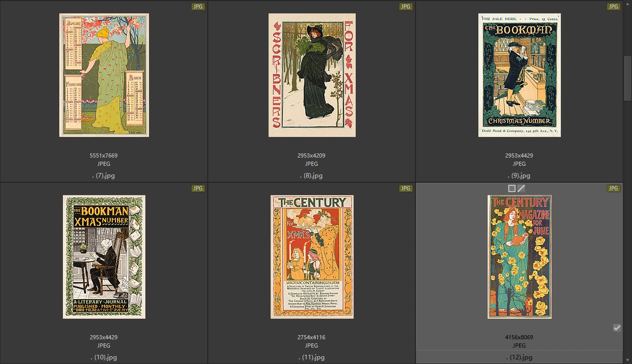This screenshot has width=632, height=364.
Task: Click the Century Magazine for June thumbnail
Action: tap(519, 256)
